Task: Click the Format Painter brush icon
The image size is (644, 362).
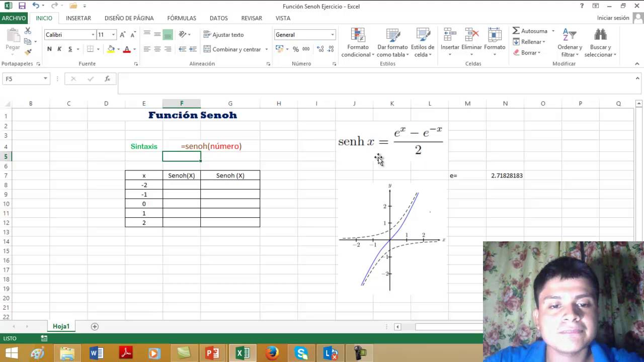Action: click(28, 52)
